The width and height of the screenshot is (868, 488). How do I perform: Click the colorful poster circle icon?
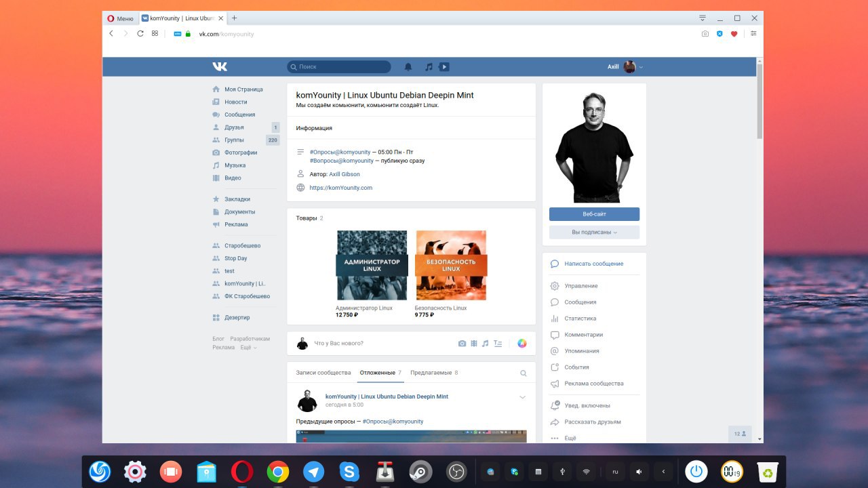click(x=522, y=343)
